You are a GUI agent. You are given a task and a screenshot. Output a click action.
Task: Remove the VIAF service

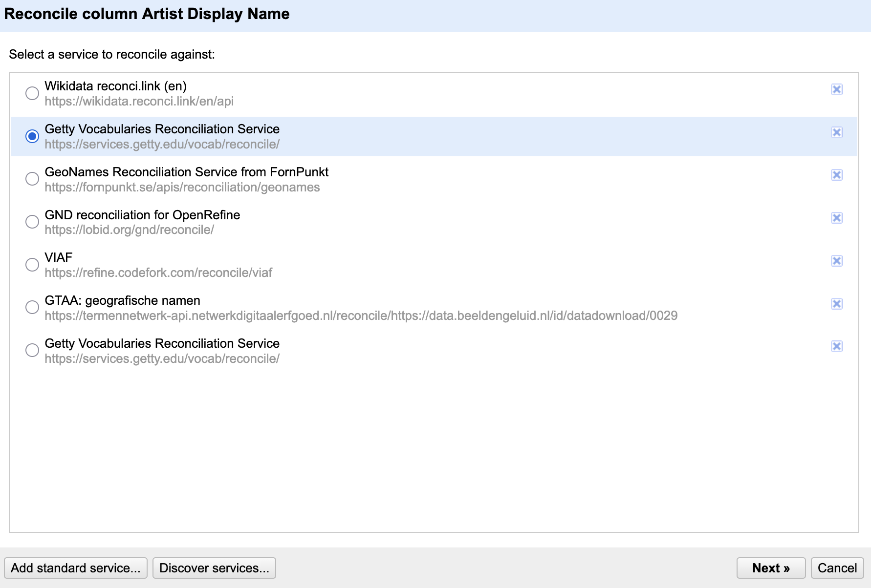click(836, 261)
